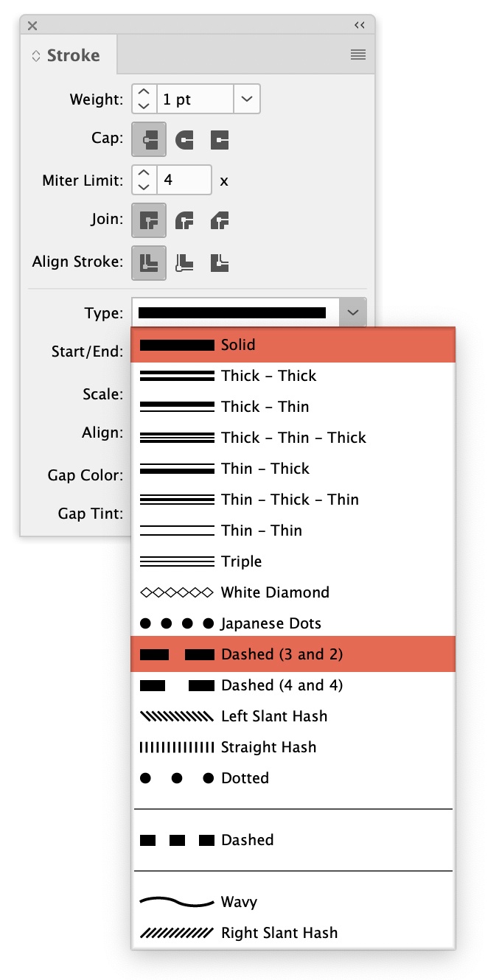Image resolution: width=499 pixels, height=980 pixels.
Task: Align stroke to inside icon
Action: pos(184,262)
